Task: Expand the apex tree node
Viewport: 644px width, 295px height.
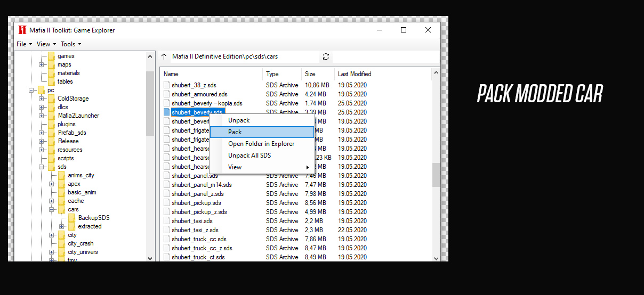Action: coord(52,184)
